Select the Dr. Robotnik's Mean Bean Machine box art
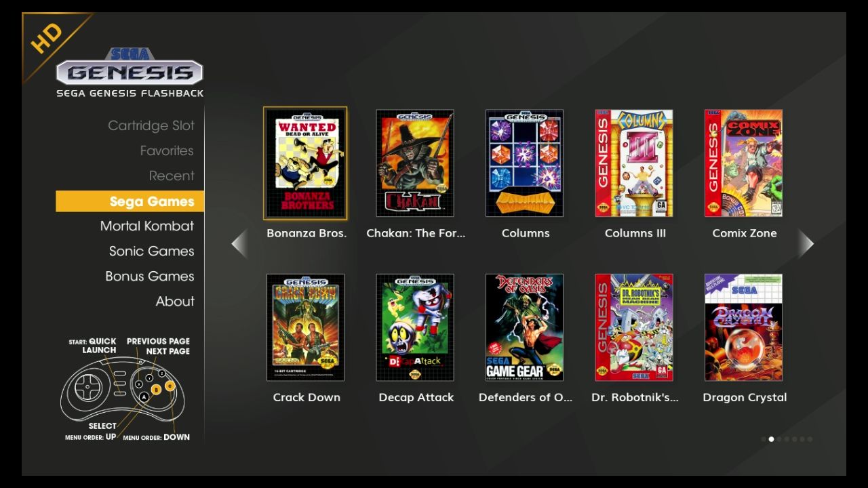Image resolution: width=868 pixels, height=488 pixels. (634, 327)
